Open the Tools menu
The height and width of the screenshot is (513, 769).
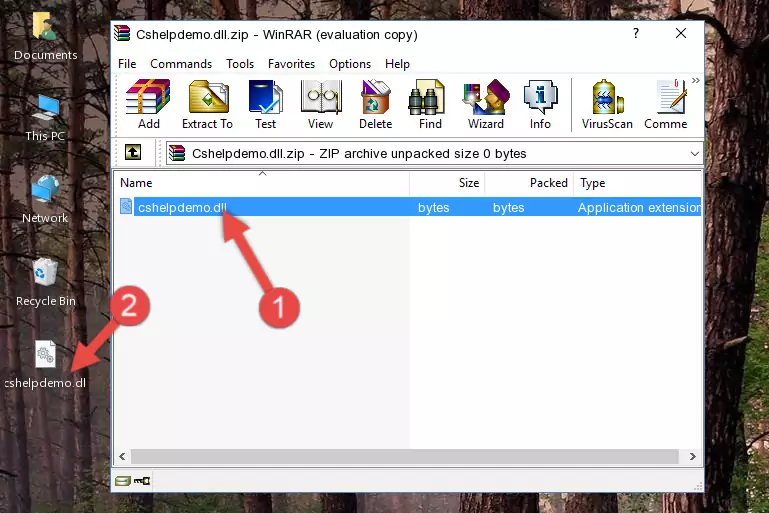click(x=240, y=64)
